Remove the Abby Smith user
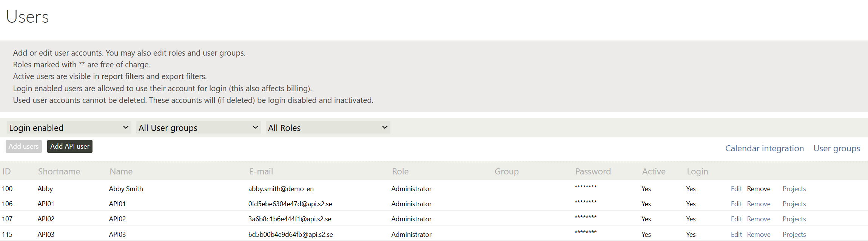The width and height of the screenshot is (868, 241). click(759, 189)
